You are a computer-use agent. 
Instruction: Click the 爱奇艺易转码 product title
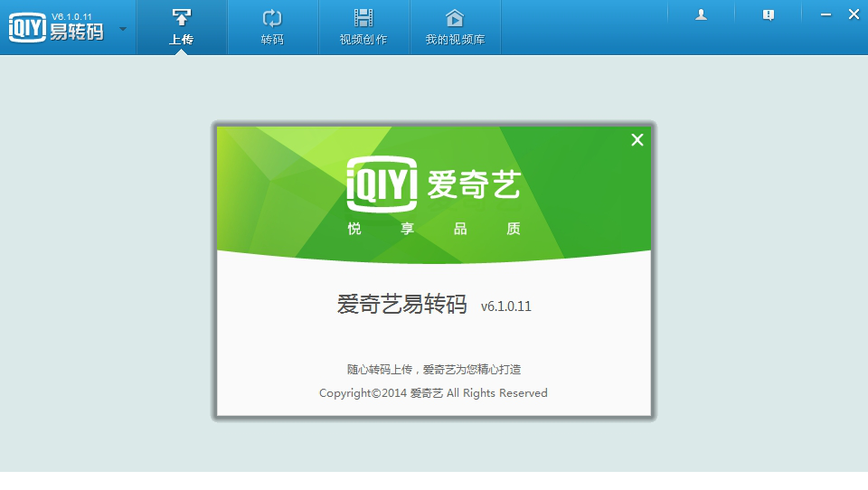[401, 304]
